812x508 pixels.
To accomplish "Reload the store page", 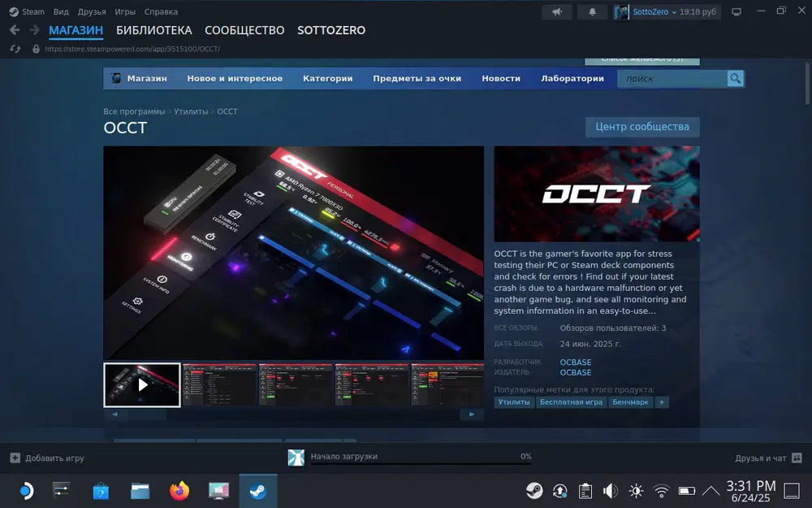I will (x=15, y=49).
